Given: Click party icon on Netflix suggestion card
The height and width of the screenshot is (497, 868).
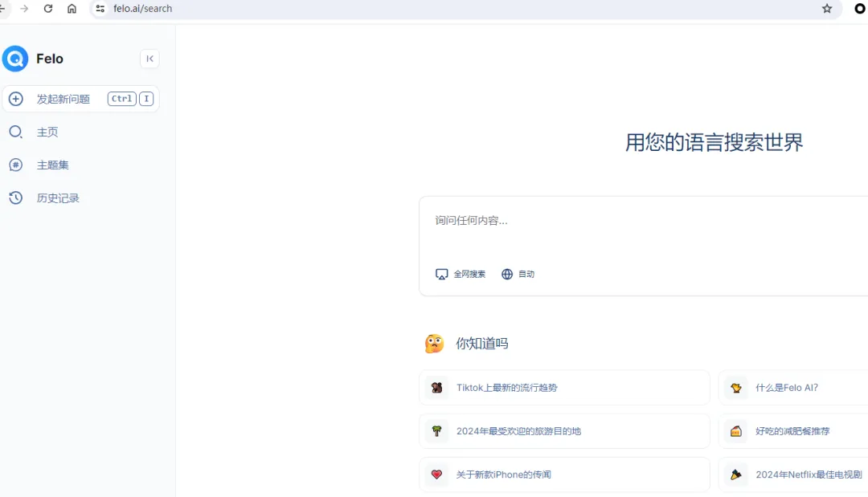Looking at the screenshot, I should pyautogui.click(x=736, y=475).
